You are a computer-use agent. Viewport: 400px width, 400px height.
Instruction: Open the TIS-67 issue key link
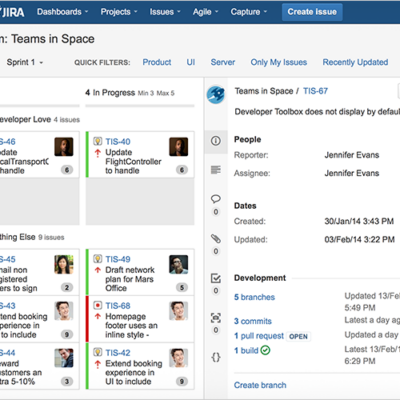click(x=315, y=91)
